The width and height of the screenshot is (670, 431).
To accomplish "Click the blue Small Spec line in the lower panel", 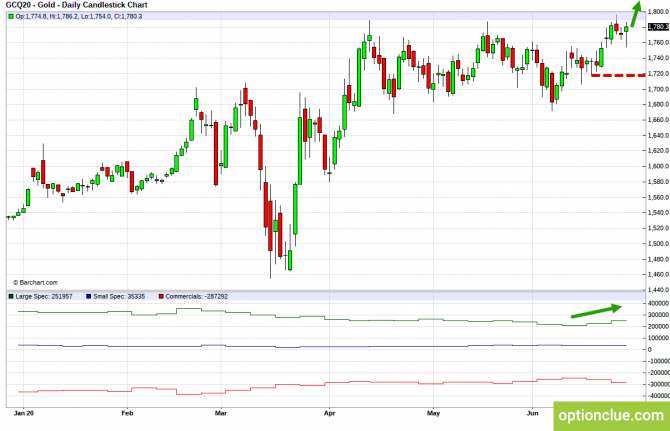I will [322, 346].
